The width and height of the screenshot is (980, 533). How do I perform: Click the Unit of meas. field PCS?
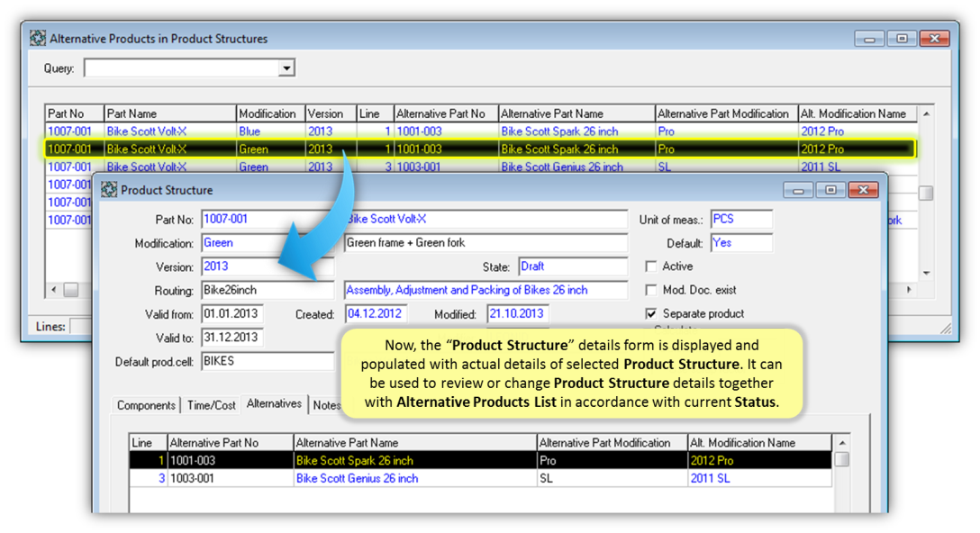tap(741, 220)
